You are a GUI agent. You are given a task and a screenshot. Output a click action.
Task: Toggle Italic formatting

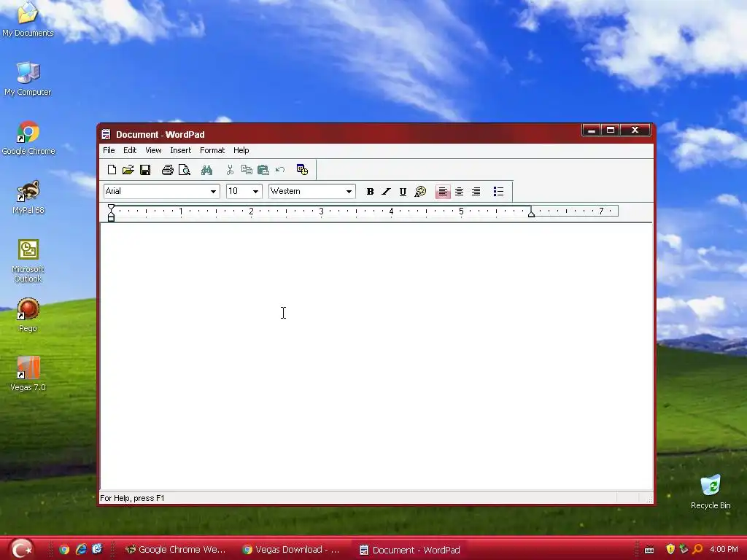pyautogui.click(x=387, y=192)
